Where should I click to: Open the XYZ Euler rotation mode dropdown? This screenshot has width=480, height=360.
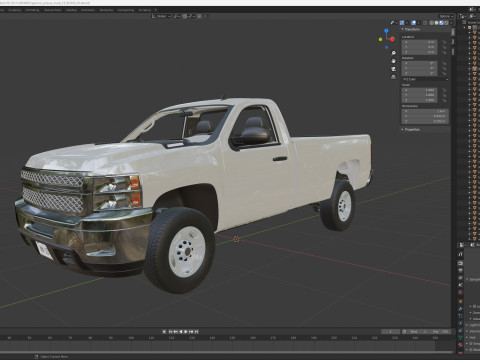point(425,79)
